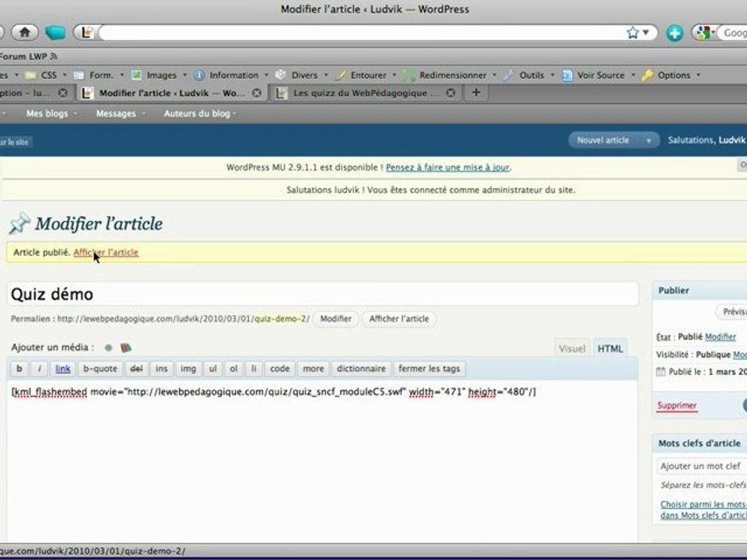747x560 pixels.
Task: Expand the Voir Source dropdown arrow
Action: pyautogui.click(x=633, y=75)
